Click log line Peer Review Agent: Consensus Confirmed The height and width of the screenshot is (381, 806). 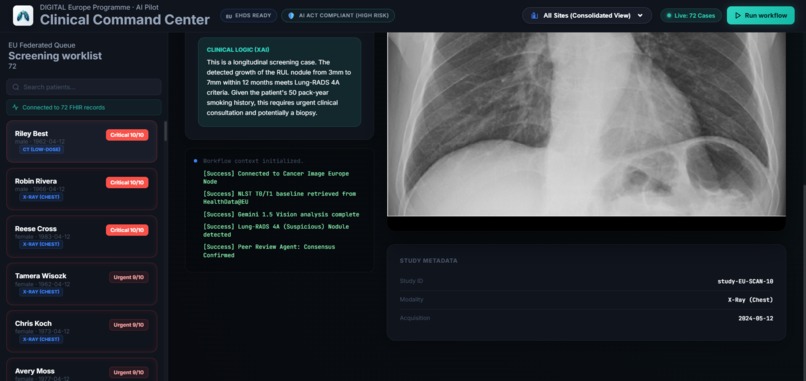(269, 251)
